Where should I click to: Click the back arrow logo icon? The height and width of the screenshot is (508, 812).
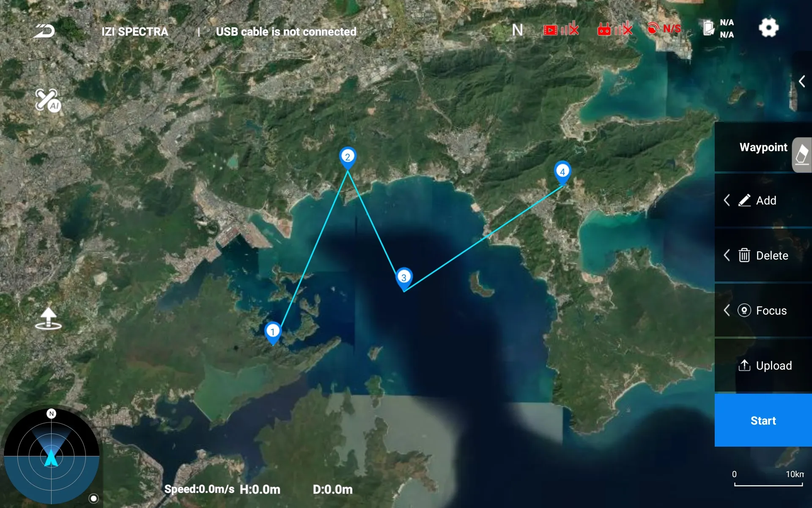click(x=44, y=31)
